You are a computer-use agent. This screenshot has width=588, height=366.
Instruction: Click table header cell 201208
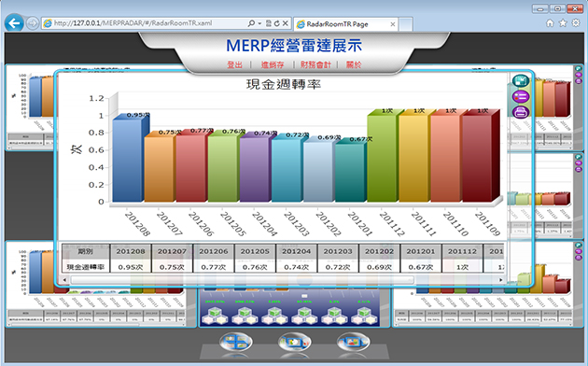(131, 251)
